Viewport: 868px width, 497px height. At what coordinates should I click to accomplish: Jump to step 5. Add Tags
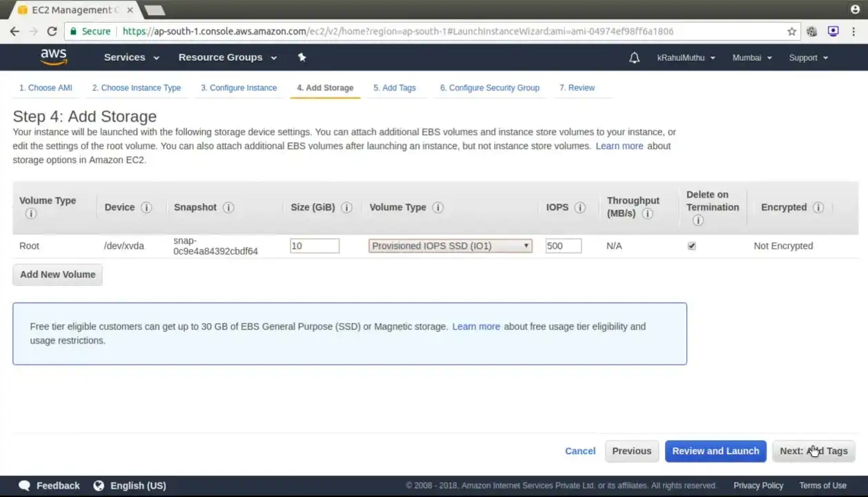click(395, 88)
